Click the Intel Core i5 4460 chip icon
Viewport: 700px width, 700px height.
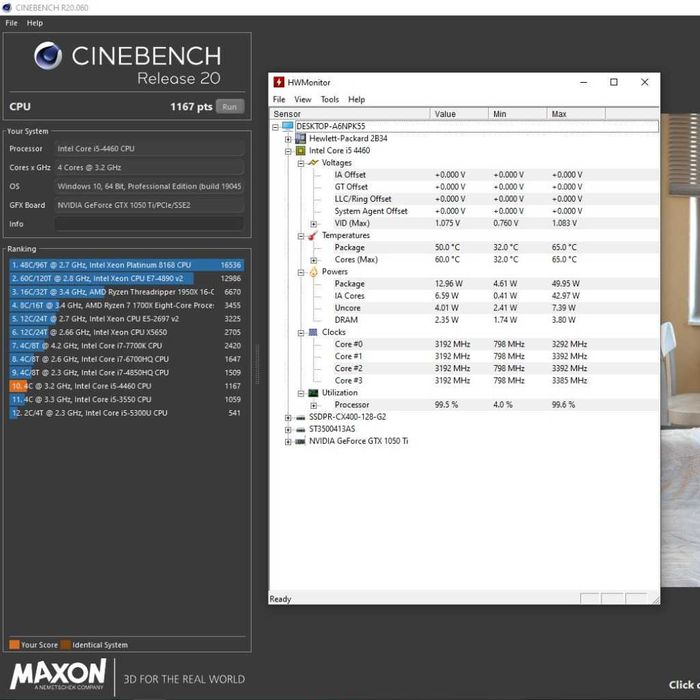(x=301, y=150)
